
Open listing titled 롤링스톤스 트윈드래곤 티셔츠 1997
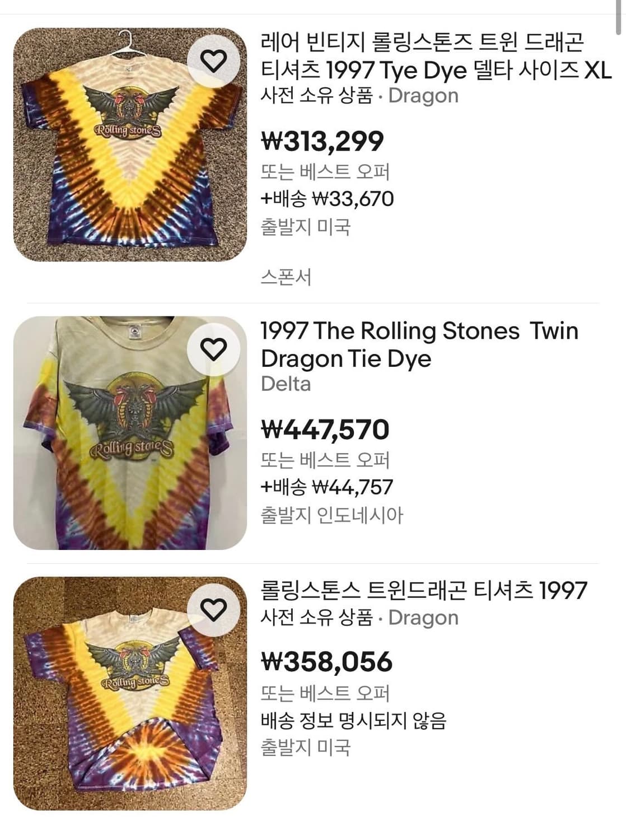point(424,590)
